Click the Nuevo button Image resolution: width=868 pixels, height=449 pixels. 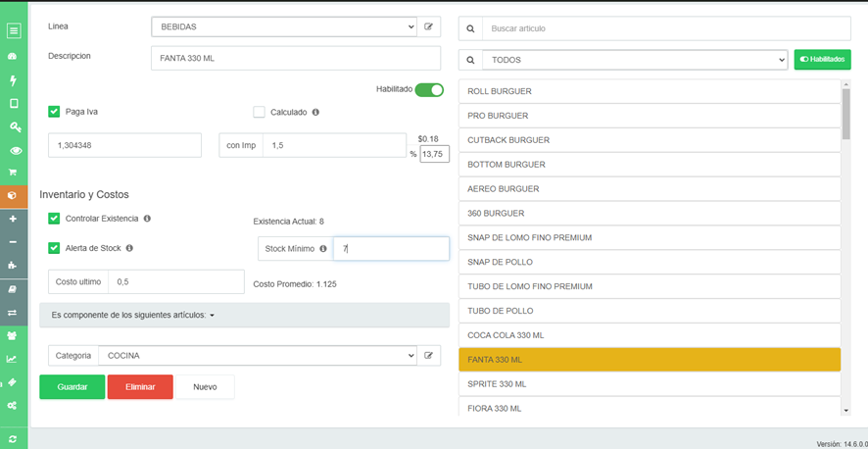(205, 387)
